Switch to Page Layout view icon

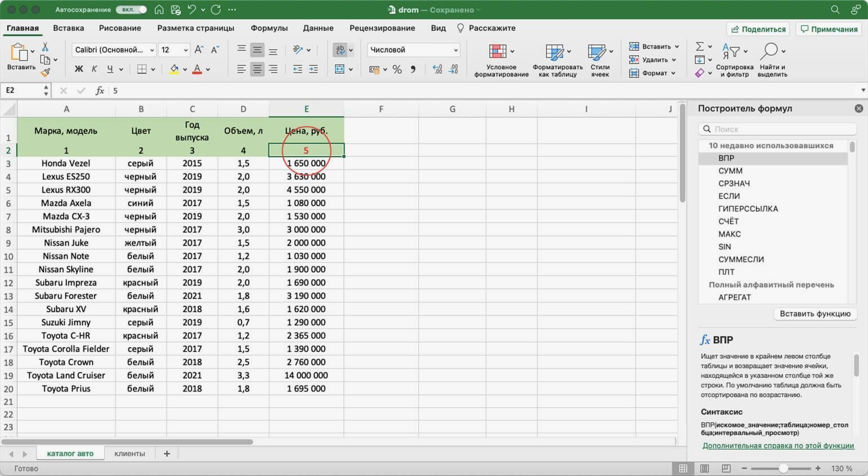pos(705,469)
